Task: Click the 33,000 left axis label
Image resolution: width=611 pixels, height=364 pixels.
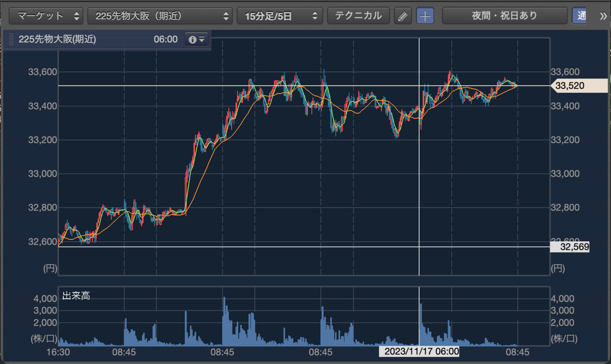Action: [x=42, y=174]
